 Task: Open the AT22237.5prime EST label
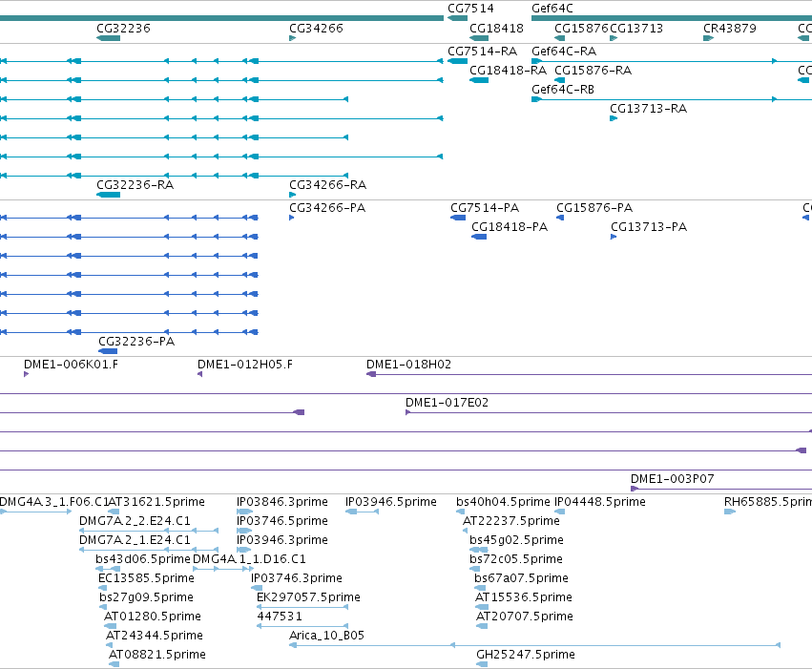tap(511, 521)
